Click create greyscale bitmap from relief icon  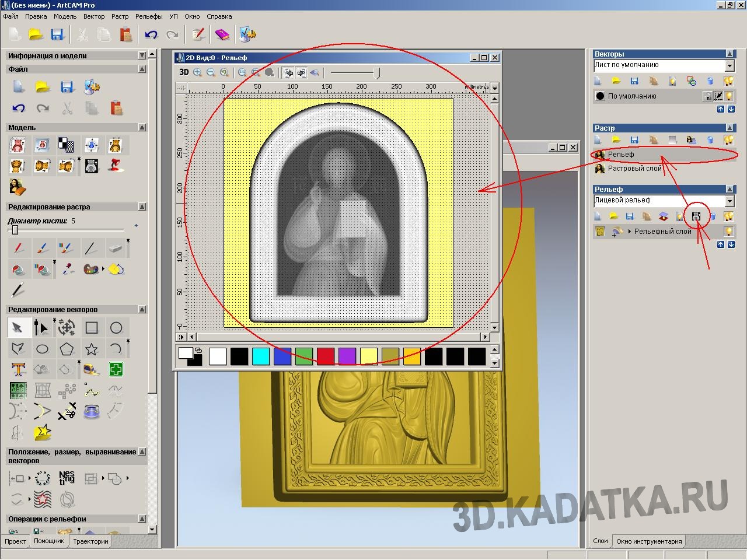[696, 216]
